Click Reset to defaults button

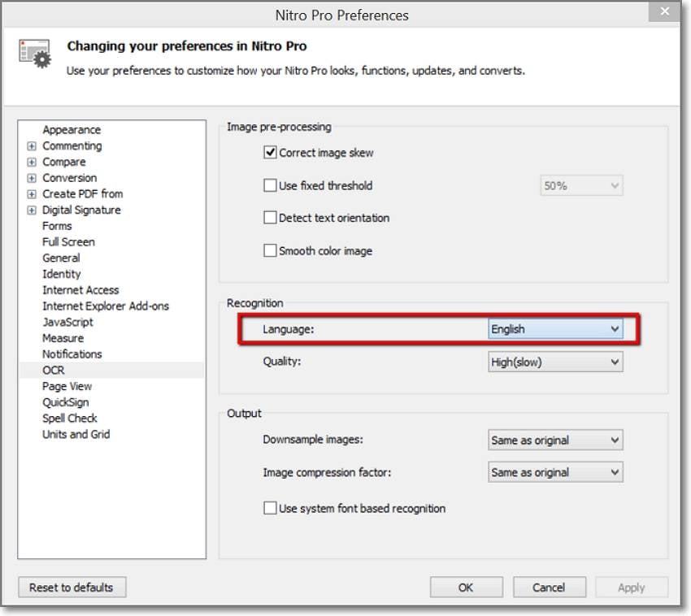pos(72,588)
